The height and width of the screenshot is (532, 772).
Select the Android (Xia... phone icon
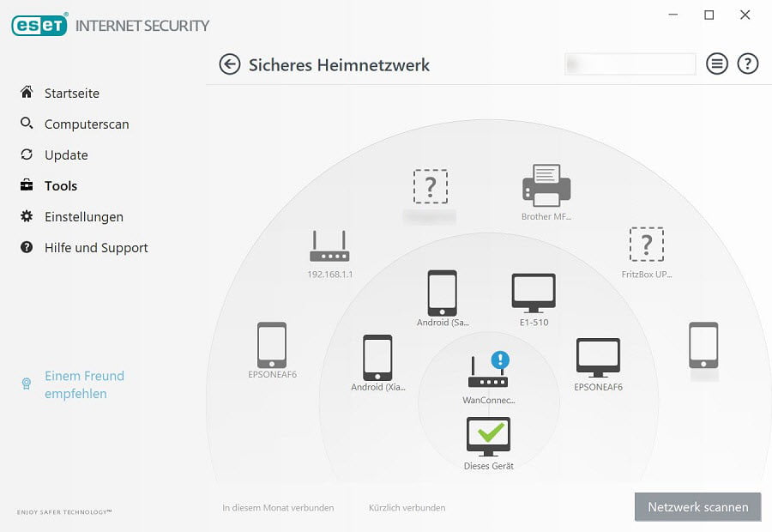click(x=377, y=358)
